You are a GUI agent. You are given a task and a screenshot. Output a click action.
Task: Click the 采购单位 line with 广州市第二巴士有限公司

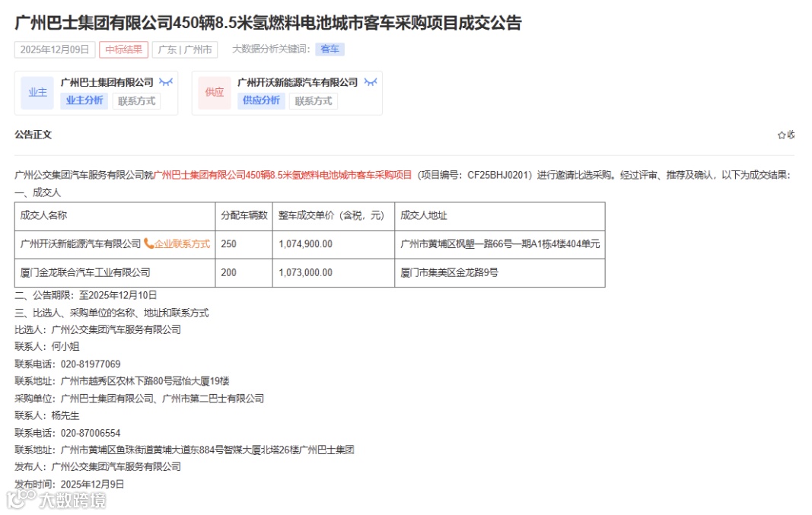click(x=139, y=399)
